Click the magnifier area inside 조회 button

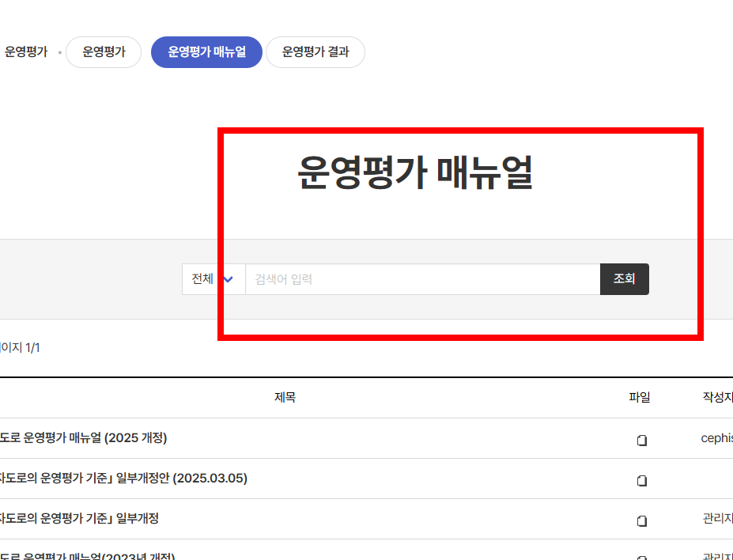(624, 278)
